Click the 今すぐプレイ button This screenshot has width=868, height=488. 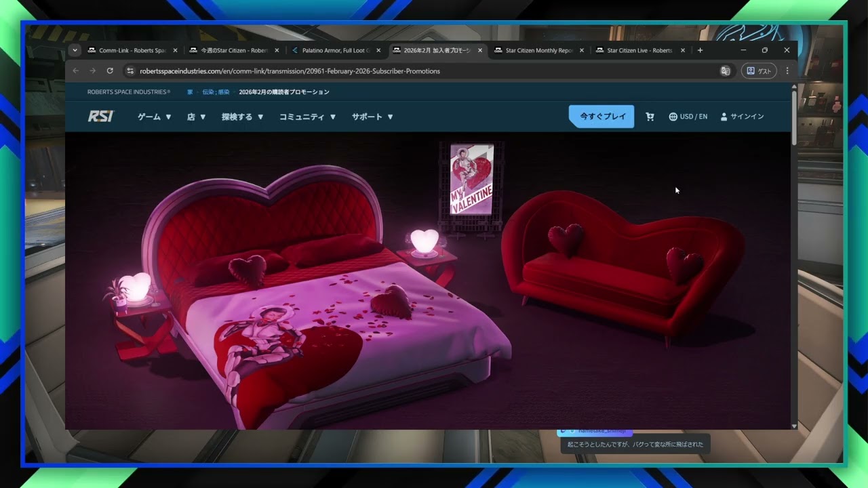click(602, 117)
